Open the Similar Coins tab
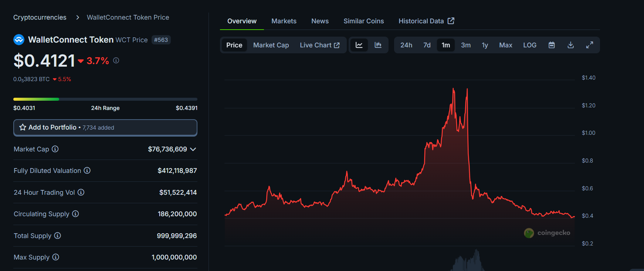644x271 pixels. 364,21
